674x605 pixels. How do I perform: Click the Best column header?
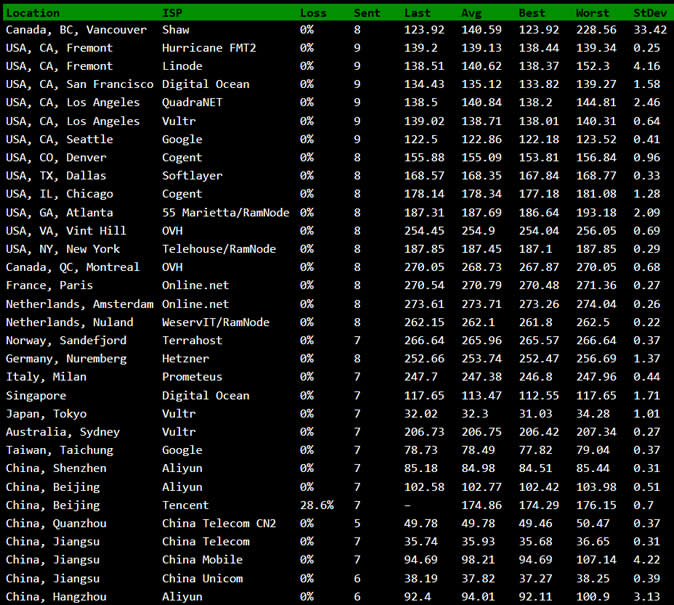point(532,13)
